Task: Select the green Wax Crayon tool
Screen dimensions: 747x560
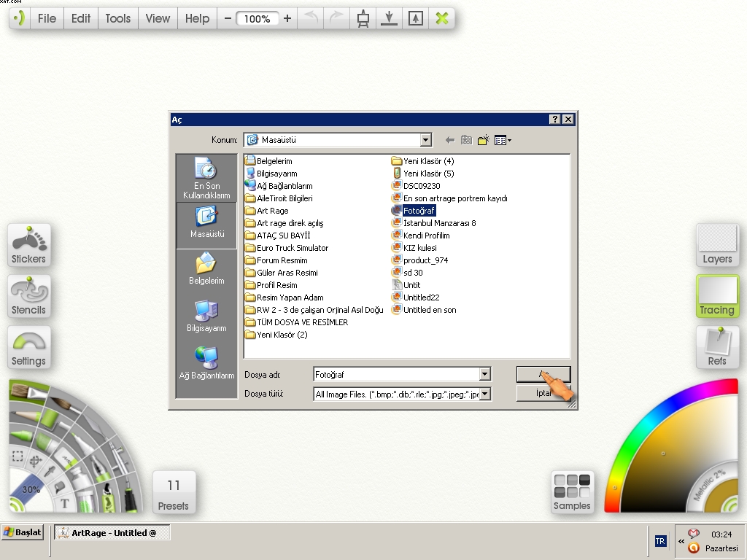Action: [x=21, y=436]
